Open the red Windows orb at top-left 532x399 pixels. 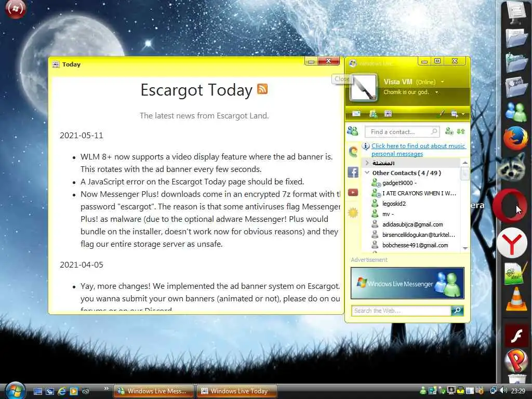[x=15, y=8]
